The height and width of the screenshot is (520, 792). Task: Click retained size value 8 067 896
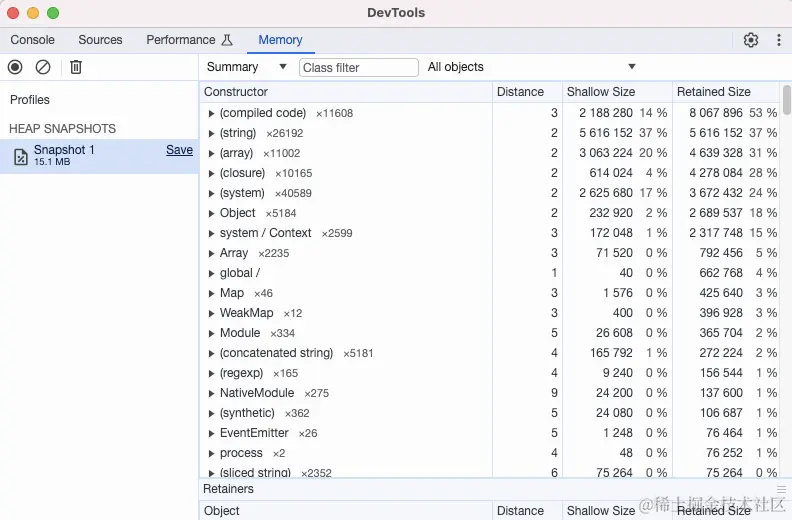coord(716,113)
